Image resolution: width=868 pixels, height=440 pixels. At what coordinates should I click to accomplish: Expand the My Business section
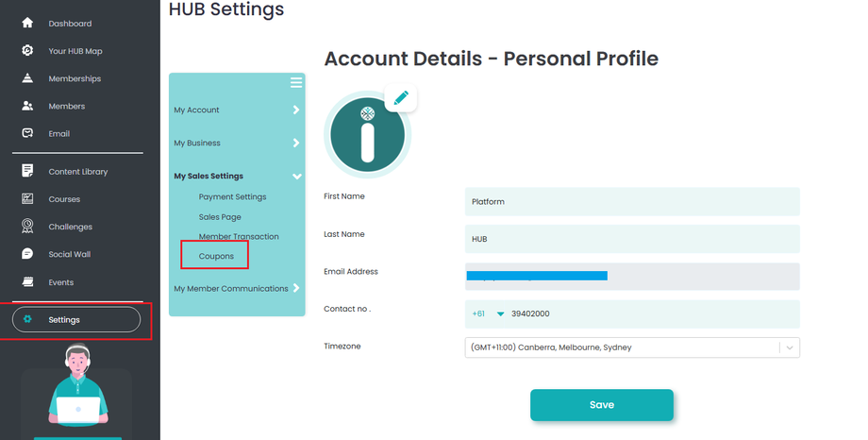pos(237,144)
